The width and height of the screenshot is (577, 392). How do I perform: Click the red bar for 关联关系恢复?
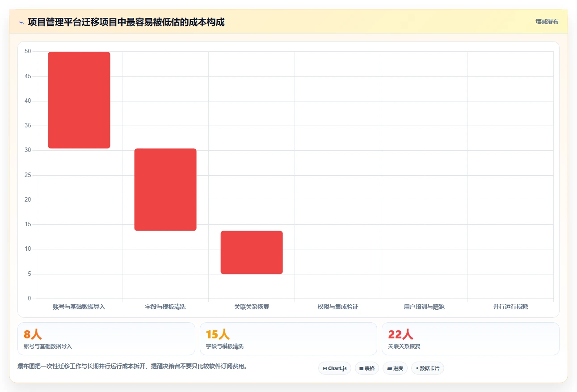point(252,253)
